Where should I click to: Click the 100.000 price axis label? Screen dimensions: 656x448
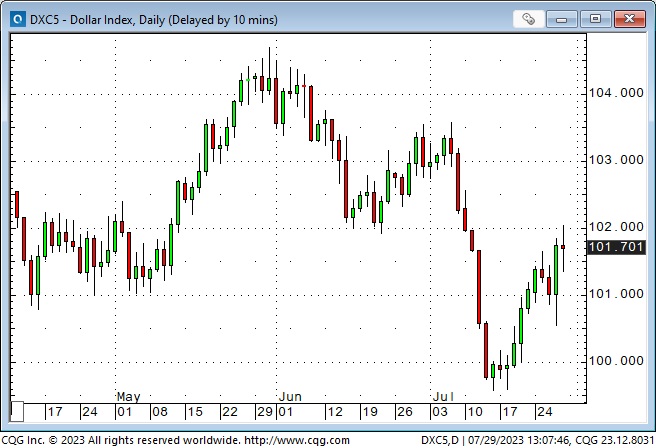tap(616, 361)
